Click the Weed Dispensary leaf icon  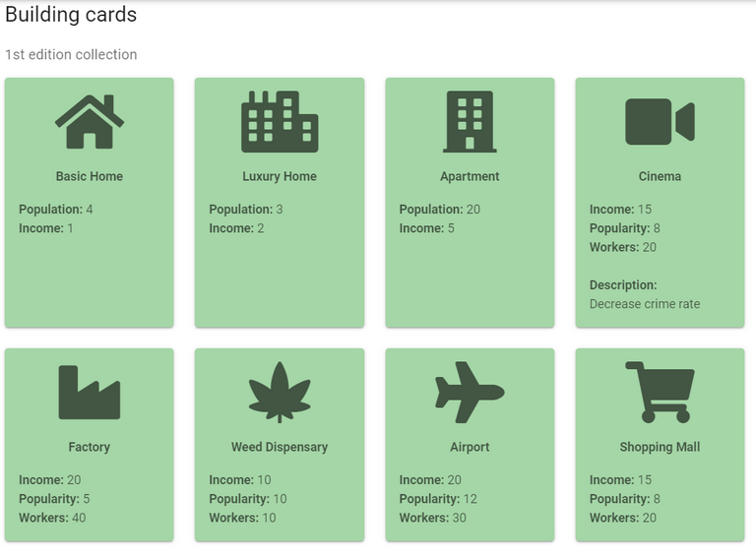[280, 392]
